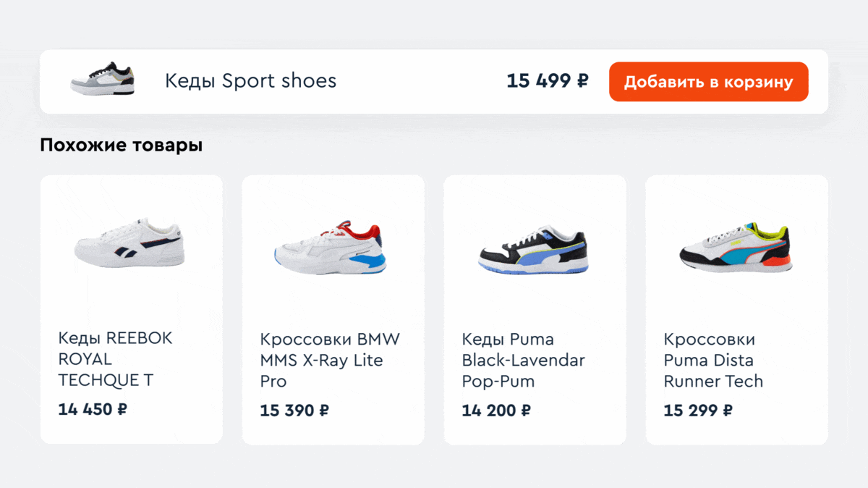Viewport: 868px width, 488px height.
Task: Open the BMW MMS X-Ray Lite sneaker image
Action: [331, 249]
